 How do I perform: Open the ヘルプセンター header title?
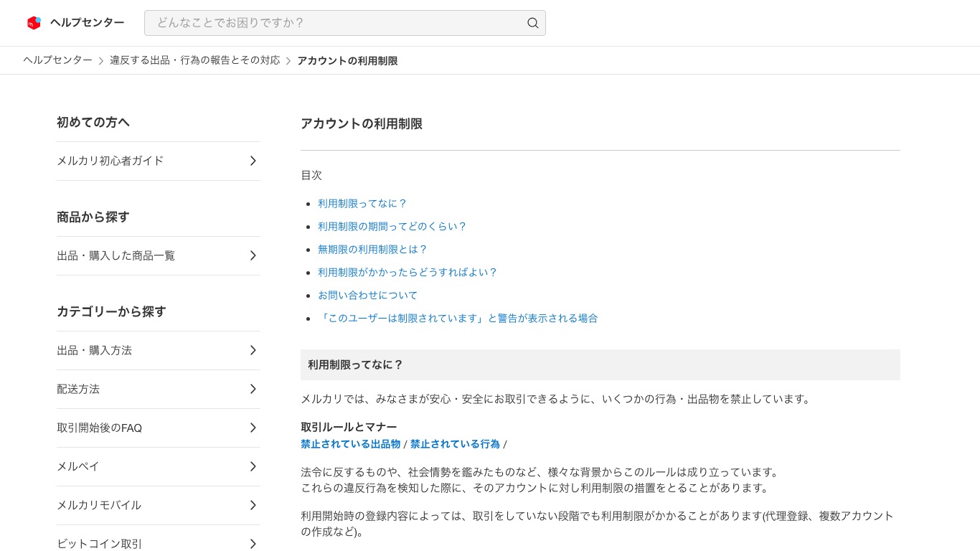[87, 23]
